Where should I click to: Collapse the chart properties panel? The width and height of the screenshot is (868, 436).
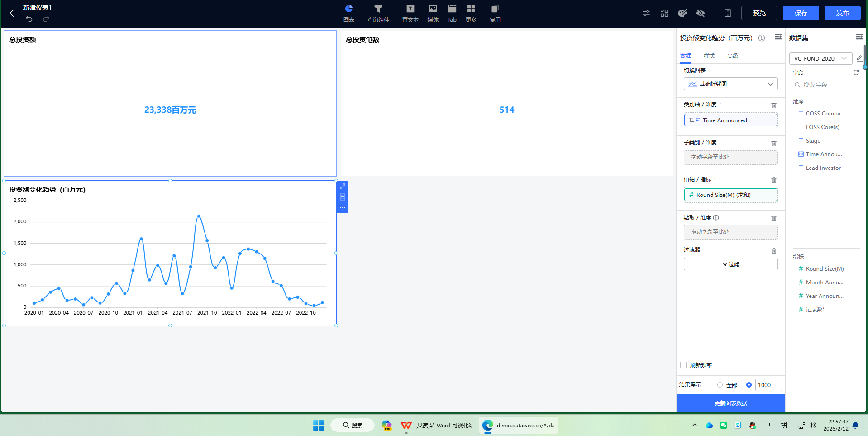click(x=778, y=37)
